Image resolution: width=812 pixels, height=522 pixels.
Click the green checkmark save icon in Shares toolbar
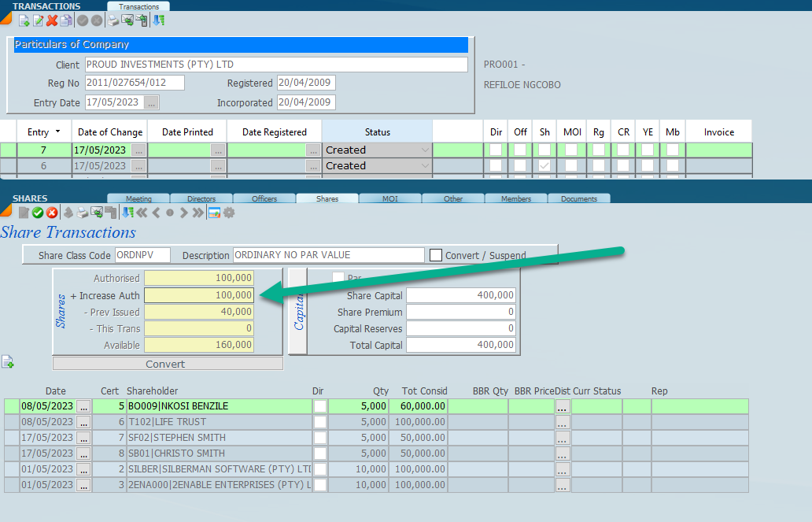(38, 213)
